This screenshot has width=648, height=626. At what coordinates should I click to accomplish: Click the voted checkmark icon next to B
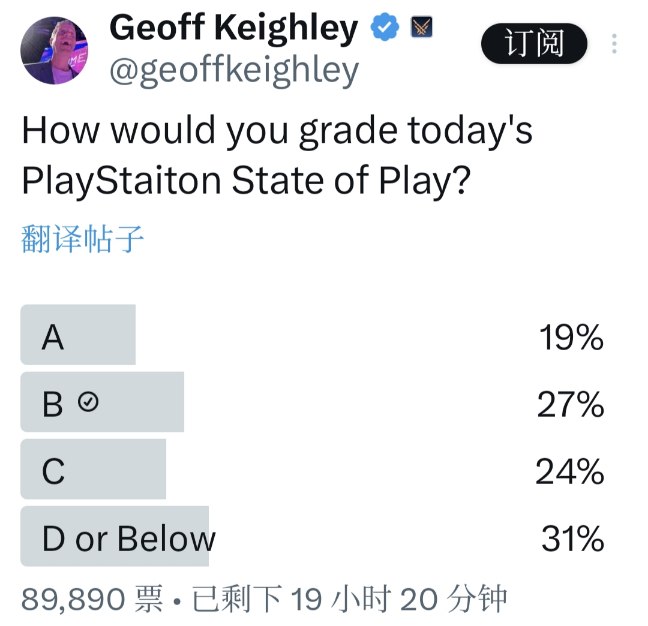(88, 402)
